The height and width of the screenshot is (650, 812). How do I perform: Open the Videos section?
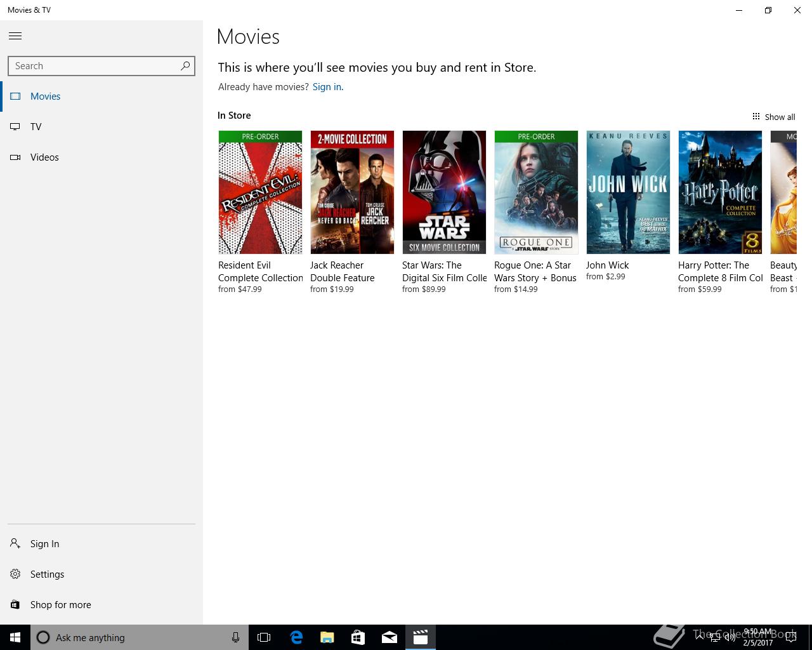click(101, 157)
